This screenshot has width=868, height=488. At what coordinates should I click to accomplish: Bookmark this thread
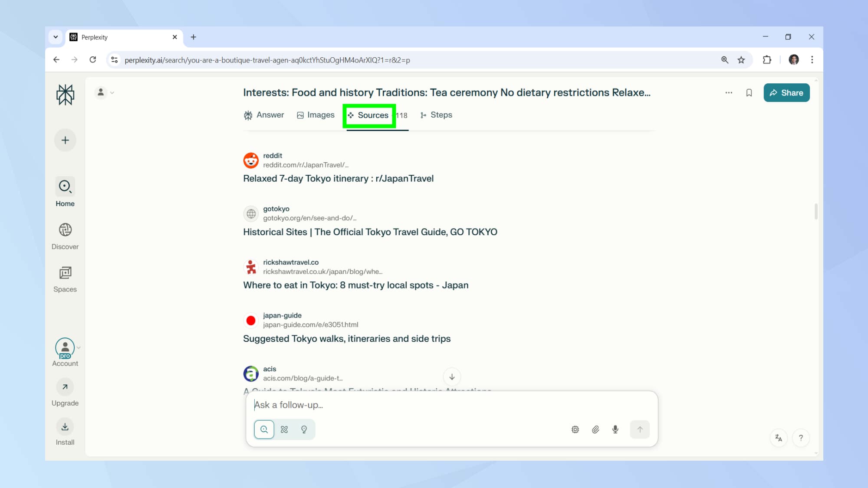tap(749, 93)
